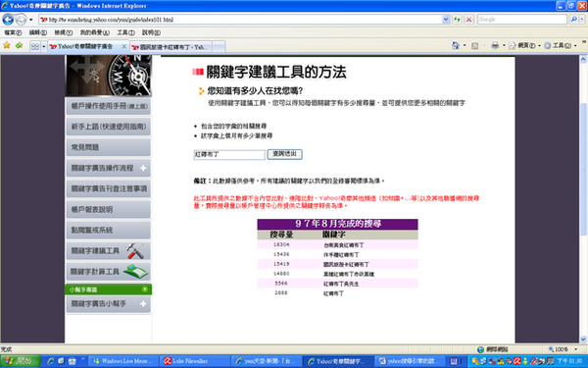The height and width of the screenshot is (368, 588).
Task: Open the 檔案(F) menu
Action: click(13, 32)
